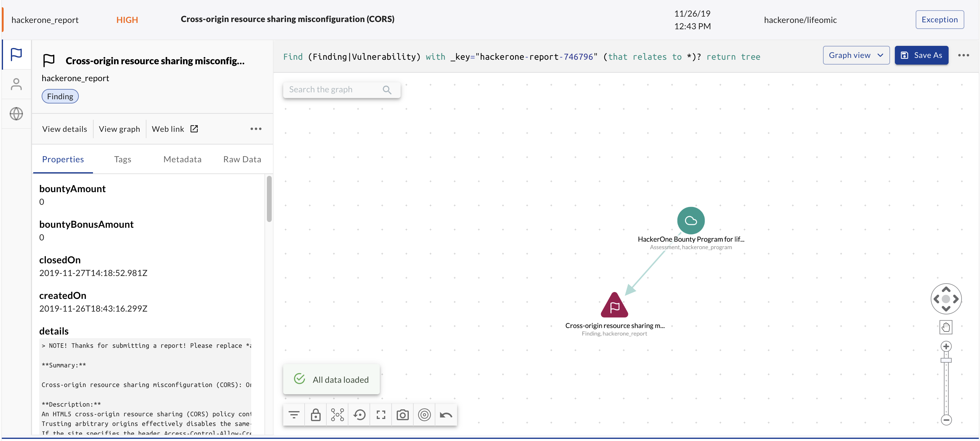Viewport: 980px width, 441px height.
Task: Toggle the lock icon in graph toolbar
Action: pyautogui.click(x=315, y=414)
